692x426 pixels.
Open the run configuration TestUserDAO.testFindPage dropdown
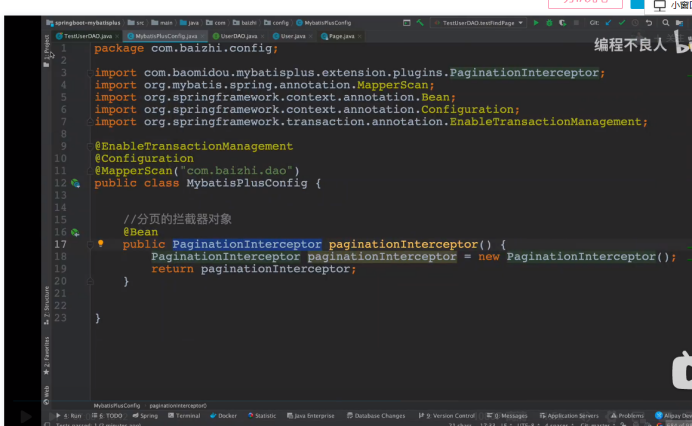[479, 23]
